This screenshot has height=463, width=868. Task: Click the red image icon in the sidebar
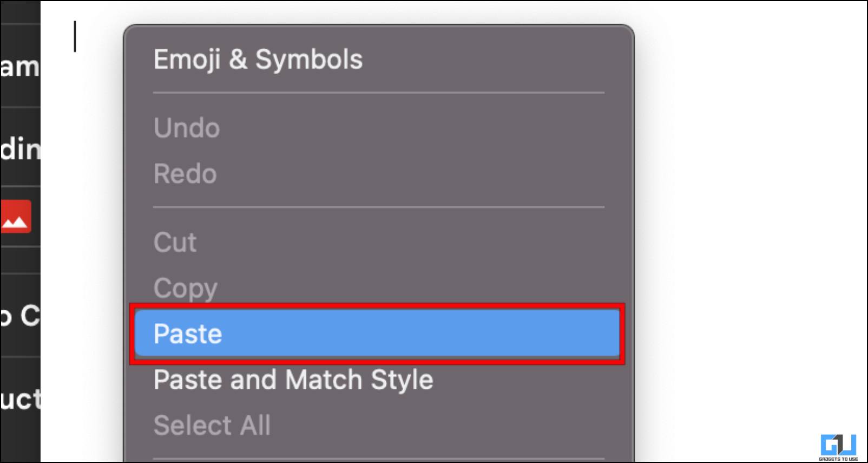coord(16,217)
